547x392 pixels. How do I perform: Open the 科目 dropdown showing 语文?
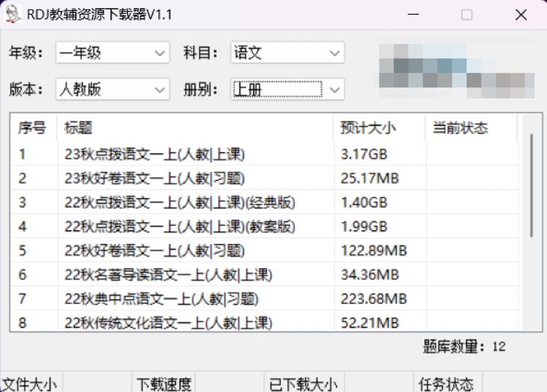pyautogui.click(x=287, y=53)
